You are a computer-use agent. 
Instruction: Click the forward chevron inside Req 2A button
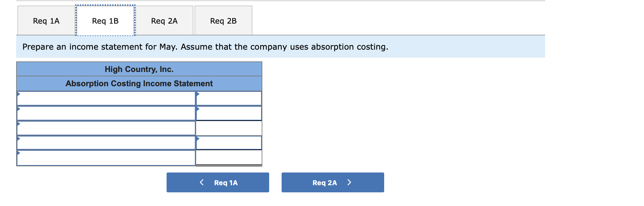(349, 182)
